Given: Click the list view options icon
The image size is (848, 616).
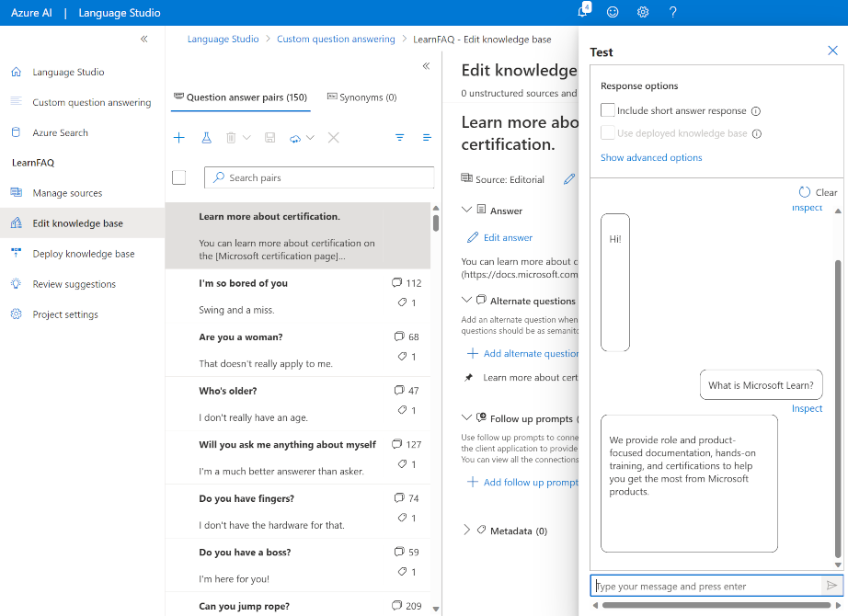Looking at the screenshot, I should (x=427, y=138).
